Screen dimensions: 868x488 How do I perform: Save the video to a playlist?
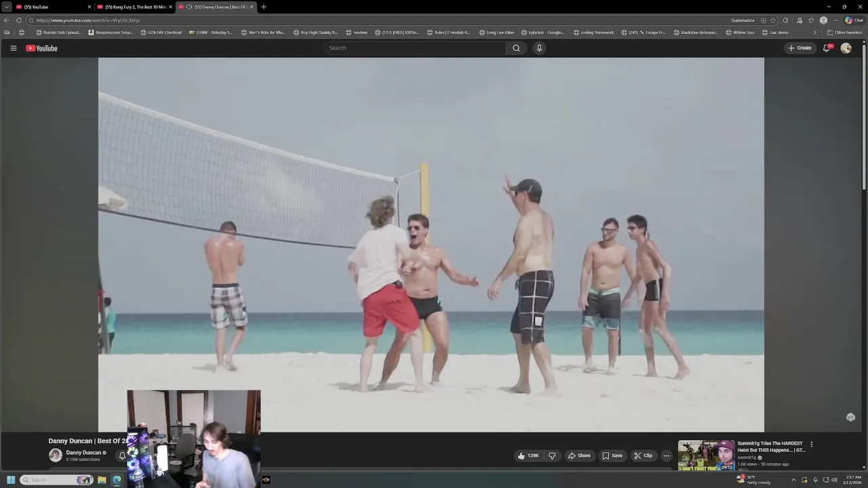tap(612, 455)
